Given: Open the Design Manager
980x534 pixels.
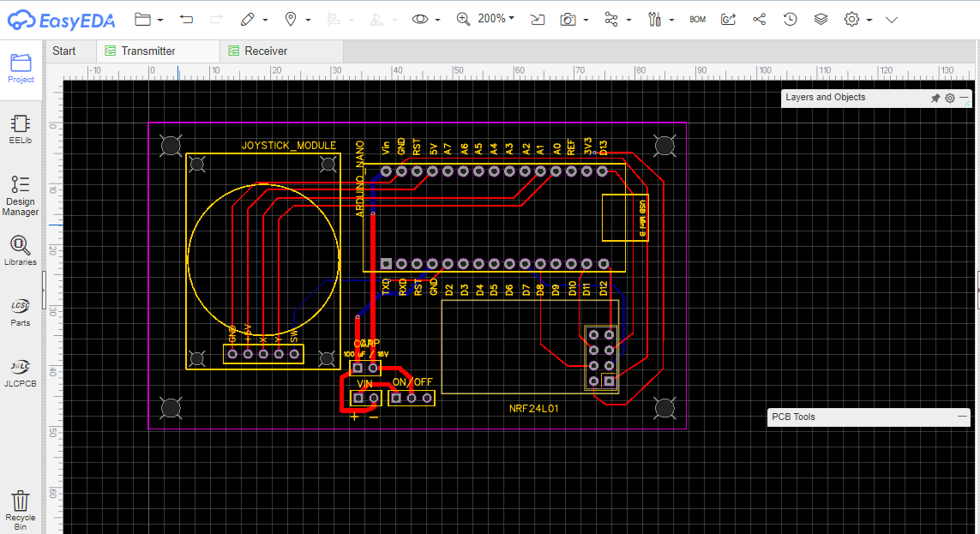Looking at the screenshot, I should 21,195.
